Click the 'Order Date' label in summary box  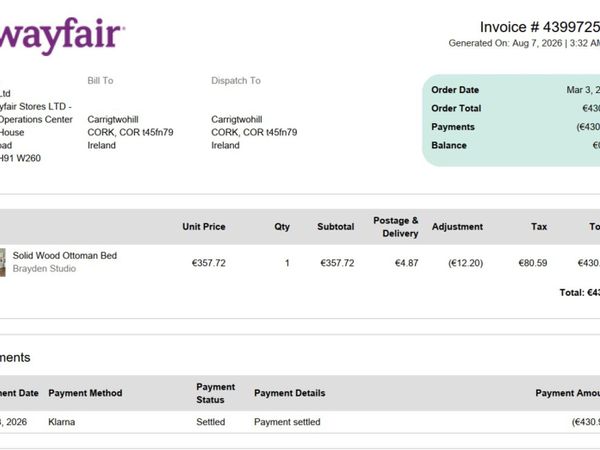(x=455, y=90)
